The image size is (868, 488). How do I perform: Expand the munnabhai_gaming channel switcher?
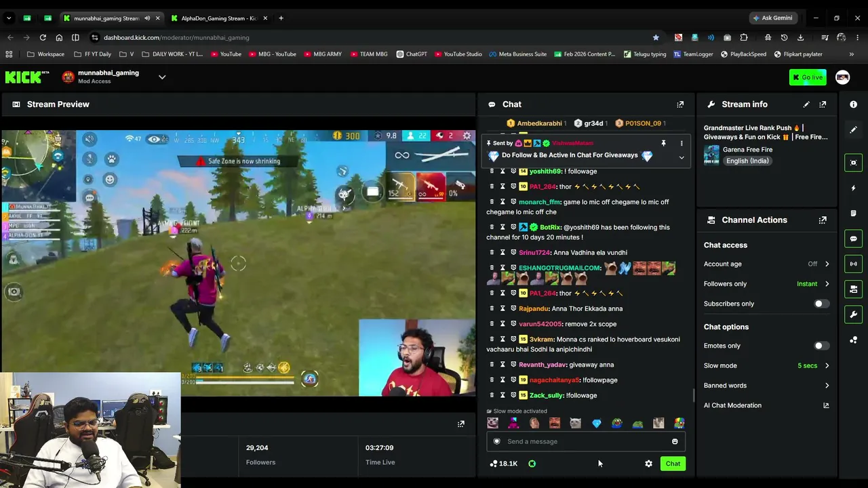click(x=162, y=77)
